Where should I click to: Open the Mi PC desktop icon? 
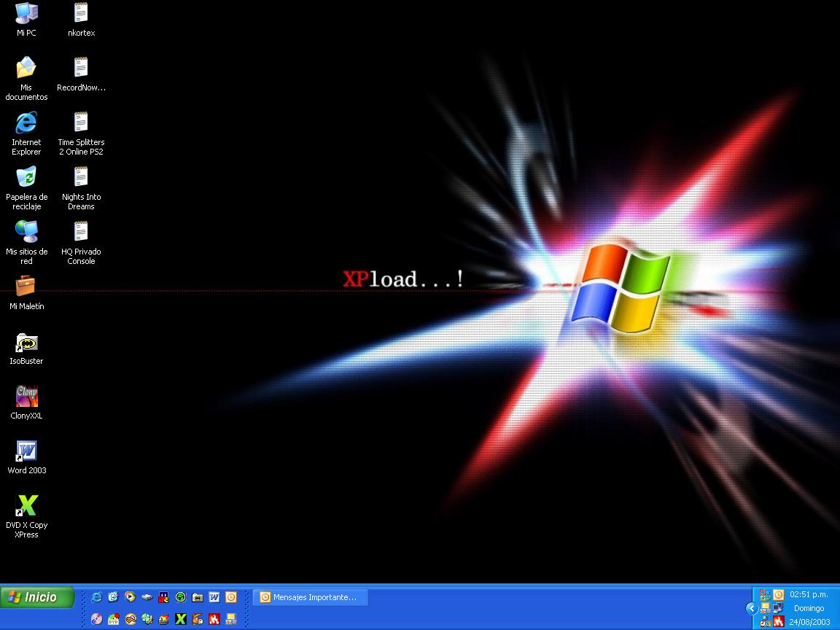pos(26,14)
